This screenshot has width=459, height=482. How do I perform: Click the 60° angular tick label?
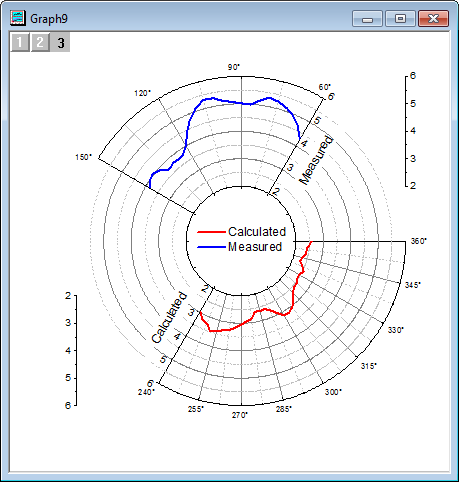point(324,87)
